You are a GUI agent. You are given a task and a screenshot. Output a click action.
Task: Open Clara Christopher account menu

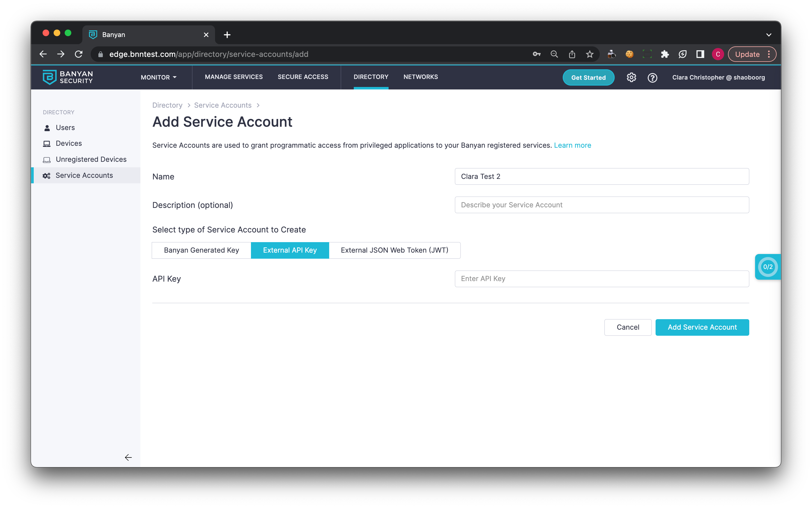(718, 78)
